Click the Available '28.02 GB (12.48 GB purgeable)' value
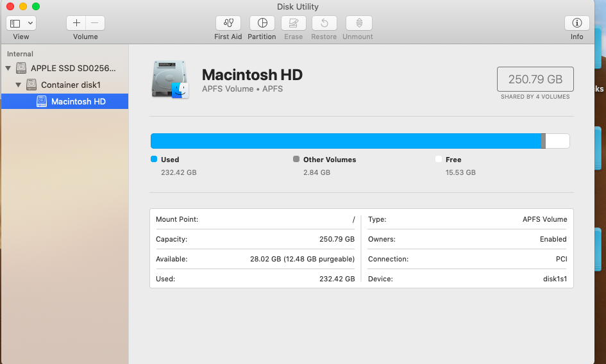 coord(302,259)
